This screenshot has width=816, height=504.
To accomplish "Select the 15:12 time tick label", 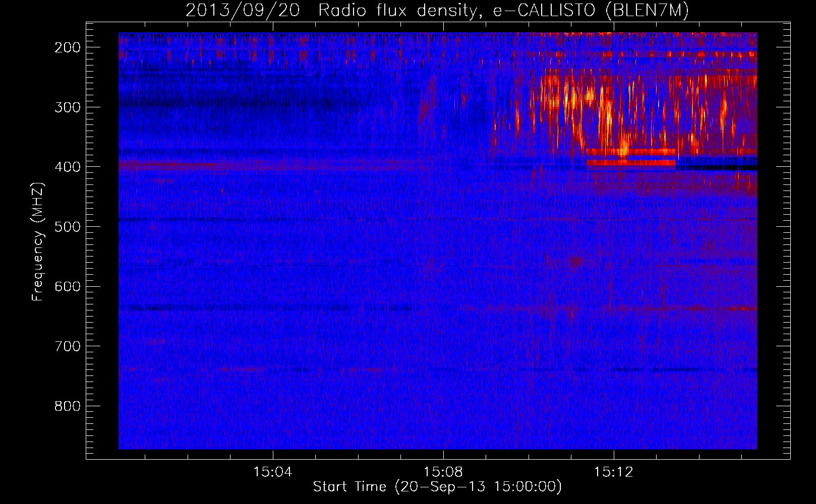I will pyautogui.click(x=614, y=472).
